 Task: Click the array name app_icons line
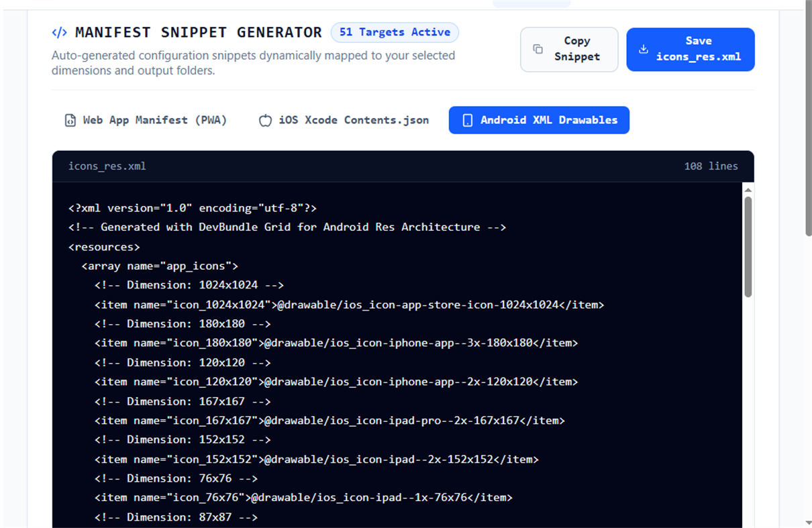(x=160, y=266)
